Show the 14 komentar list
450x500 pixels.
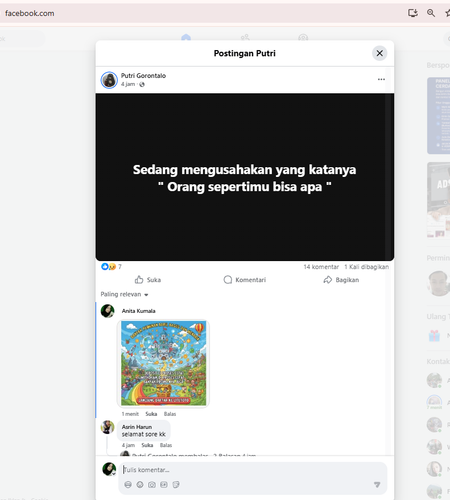pos(321,267)
